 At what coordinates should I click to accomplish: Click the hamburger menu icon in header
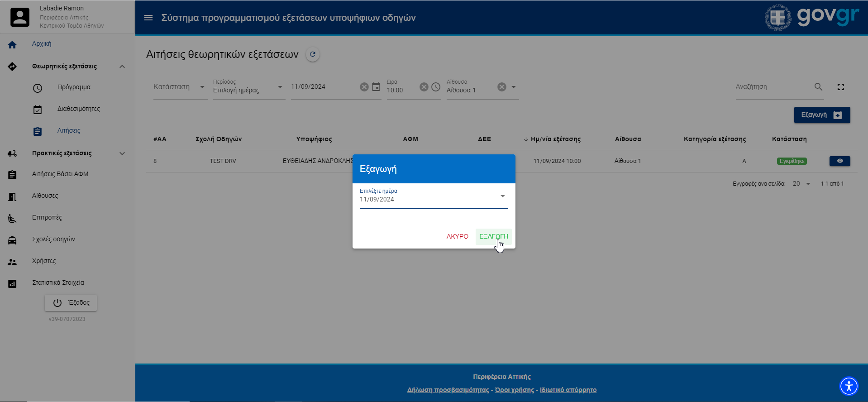tap(148, 18)
